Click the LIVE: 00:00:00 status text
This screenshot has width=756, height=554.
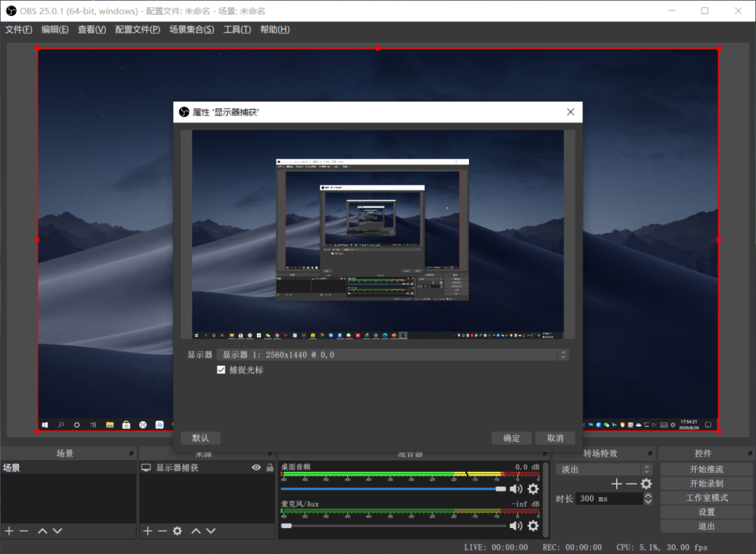(496, 547)
